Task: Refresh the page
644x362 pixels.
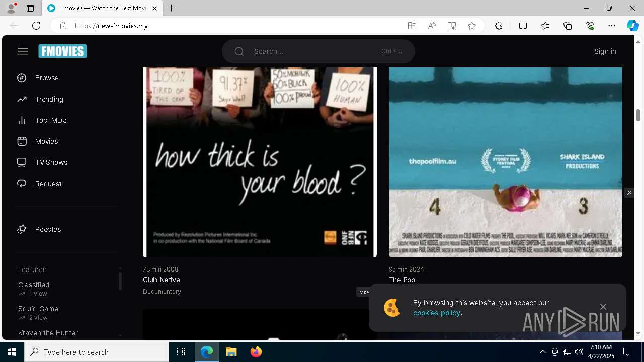Action: (x=36, y=26)
